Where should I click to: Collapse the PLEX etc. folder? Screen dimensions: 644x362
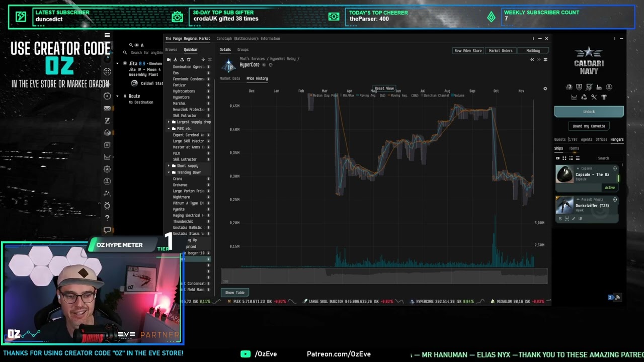(x=169, y=129)
